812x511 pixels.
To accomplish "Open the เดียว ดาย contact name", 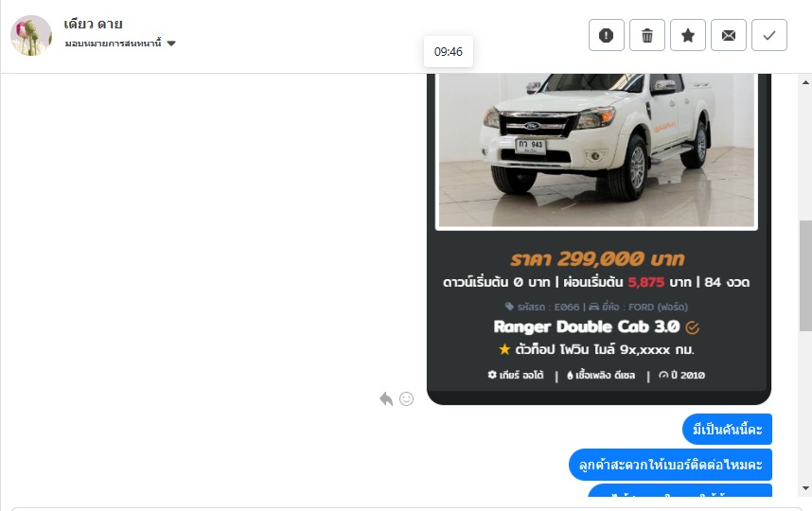I will [93, 24].
